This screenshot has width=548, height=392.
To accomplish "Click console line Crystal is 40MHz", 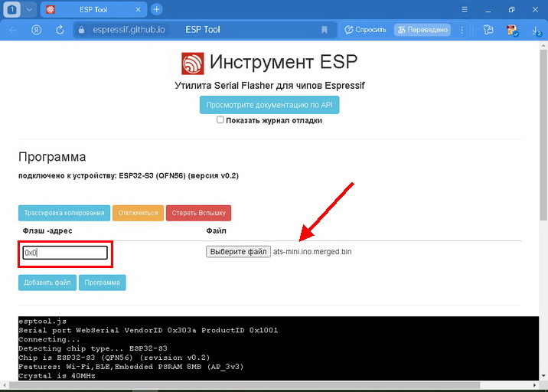I will pos(57,376).
